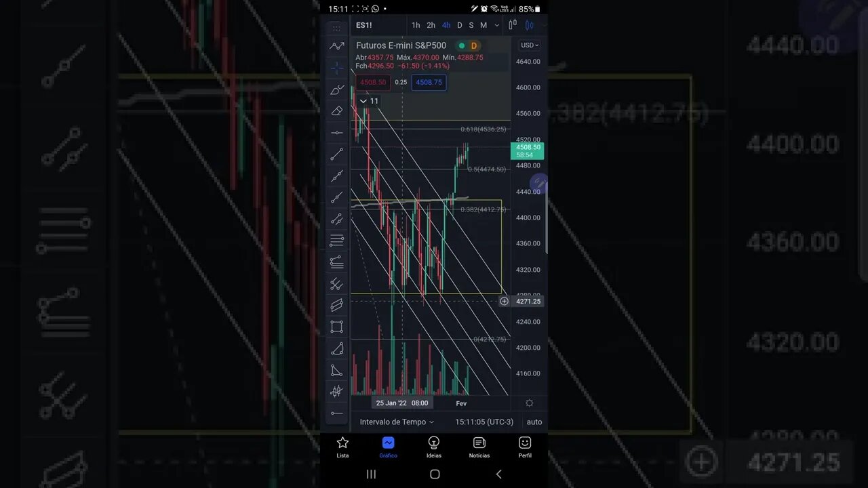Switch to the 2h timeframe

[x=431, y=25]
